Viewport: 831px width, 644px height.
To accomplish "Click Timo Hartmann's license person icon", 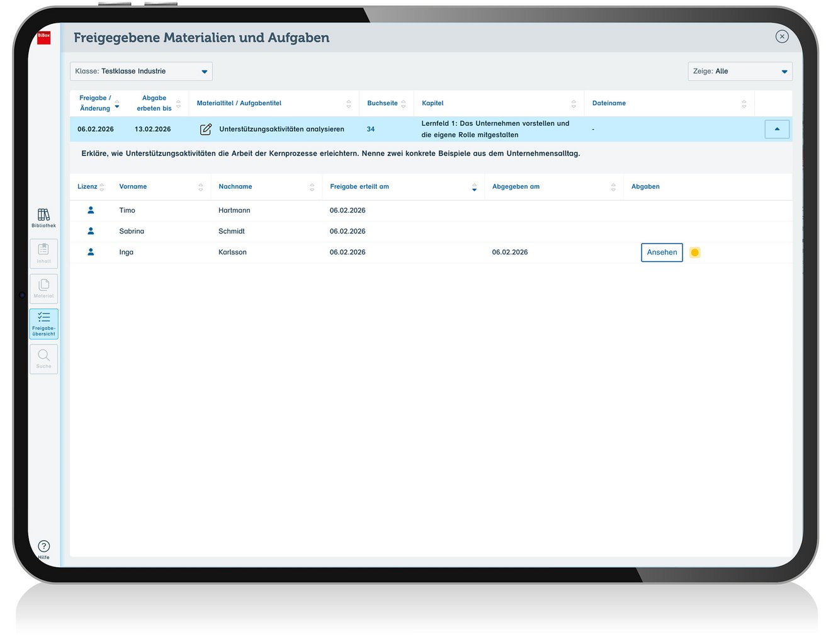I will [x=91, y=210].
